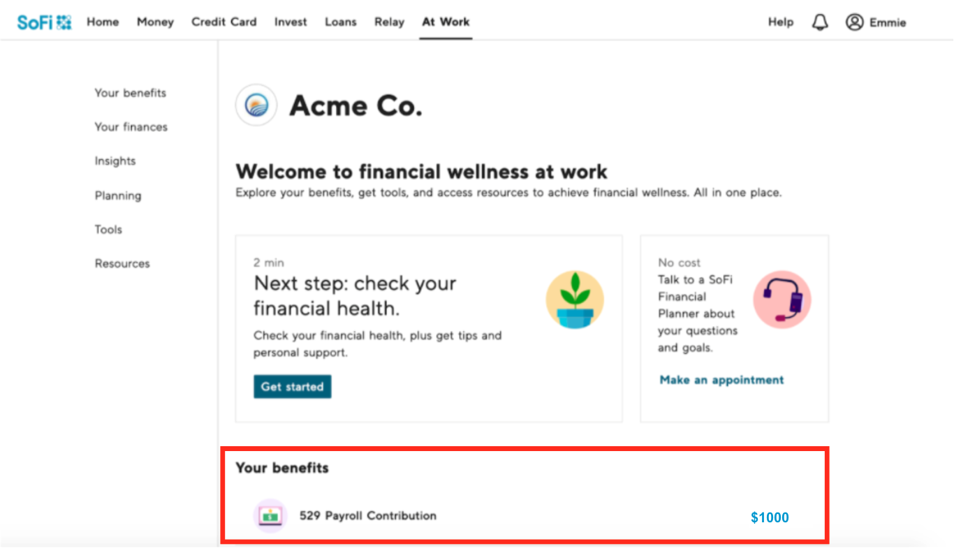Screen dimensions: 961x560
Task: Click the Acme Co. company logo
Action: pos(256,105)
